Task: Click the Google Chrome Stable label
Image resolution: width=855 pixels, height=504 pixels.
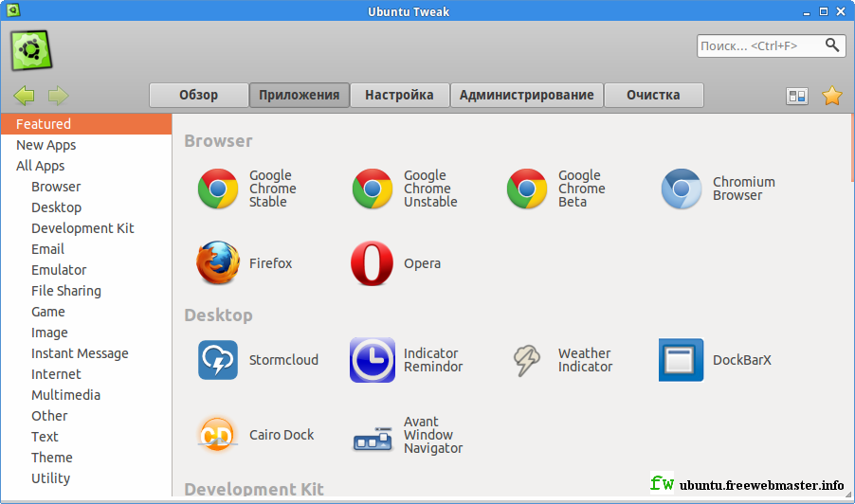Action: (x=273, y=189)
